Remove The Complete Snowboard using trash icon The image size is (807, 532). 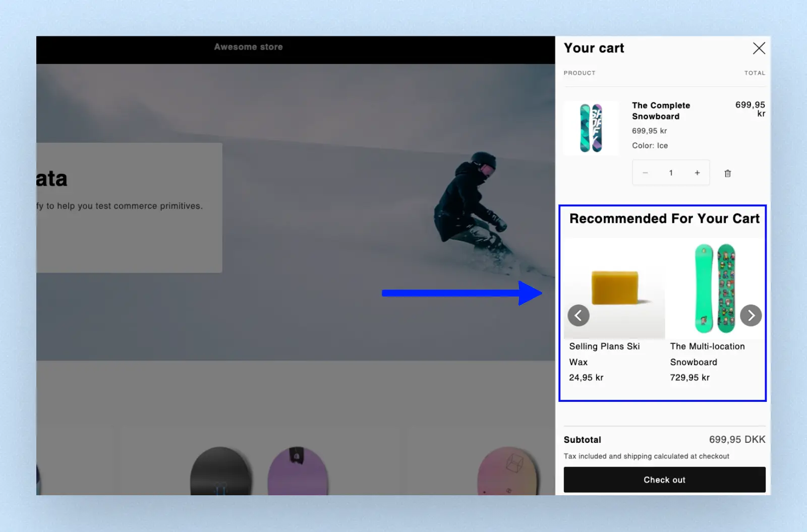(727, 173)
